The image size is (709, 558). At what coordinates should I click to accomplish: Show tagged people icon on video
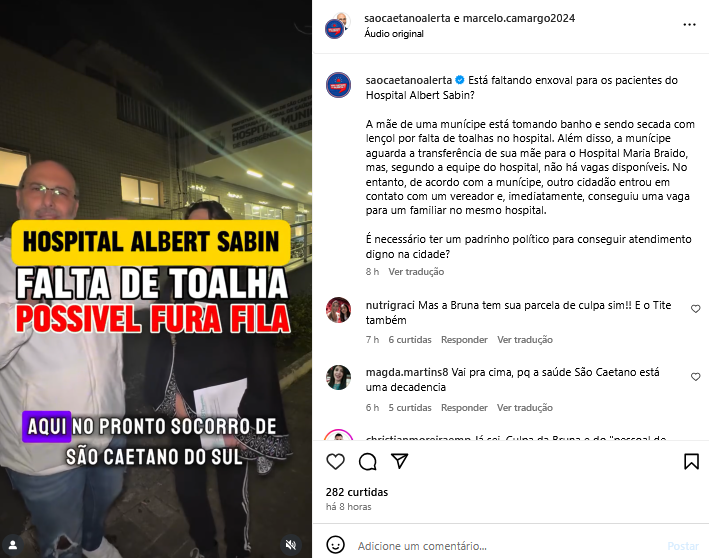click(x=13, y=544)
